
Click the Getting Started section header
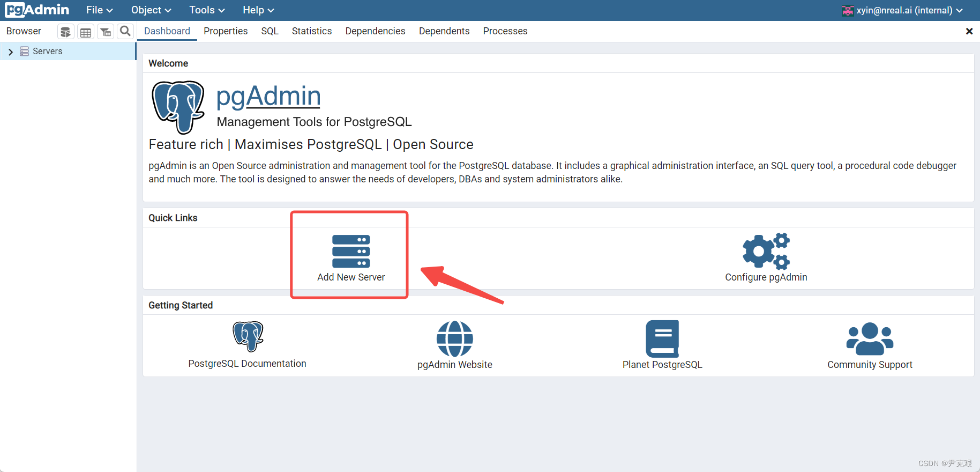(181, 305)
